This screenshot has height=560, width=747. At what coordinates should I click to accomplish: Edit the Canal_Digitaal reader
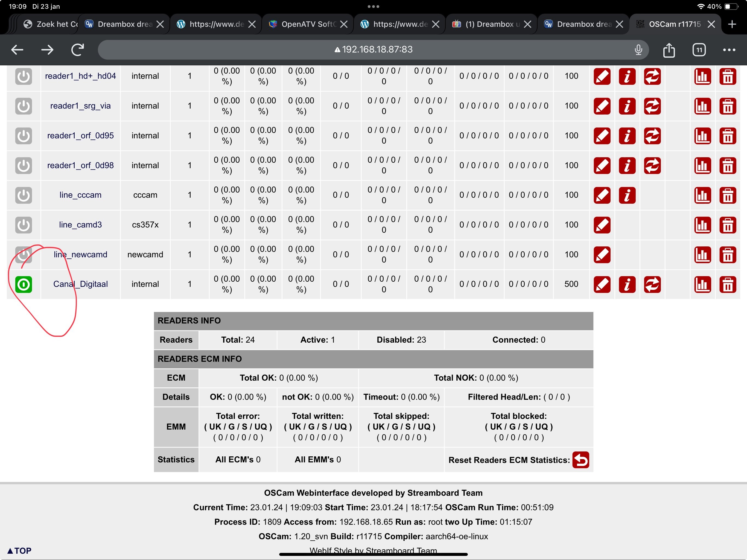coord(602,284)
